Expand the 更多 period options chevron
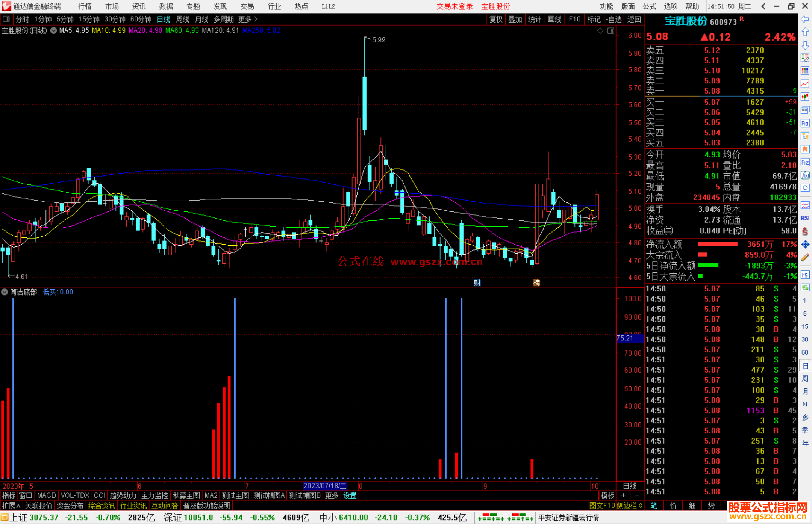Viewport: 812px width, 524px height. click(256, 19)
